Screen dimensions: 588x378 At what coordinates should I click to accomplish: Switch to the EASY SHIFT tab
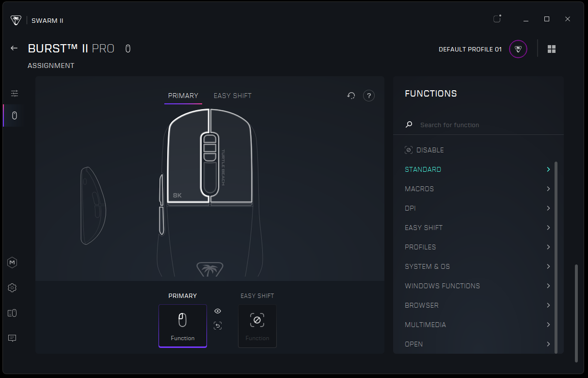(x=233, y=96)
